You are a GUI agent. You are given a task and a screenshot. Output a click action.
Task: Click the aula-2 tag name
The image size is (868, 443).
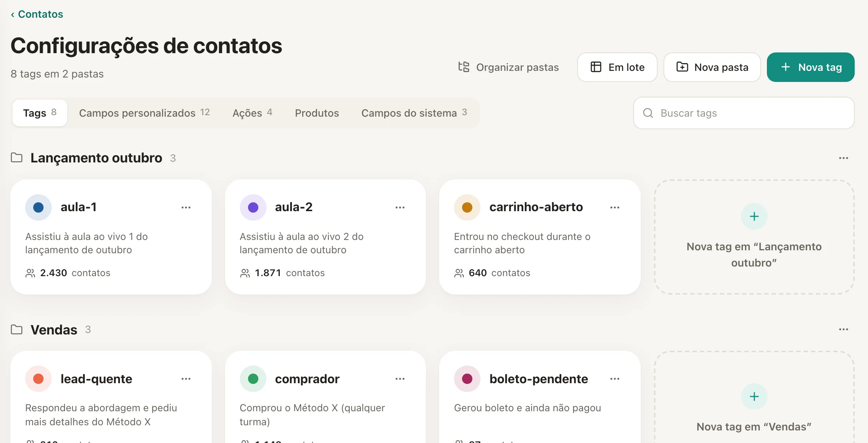(294, 207)
